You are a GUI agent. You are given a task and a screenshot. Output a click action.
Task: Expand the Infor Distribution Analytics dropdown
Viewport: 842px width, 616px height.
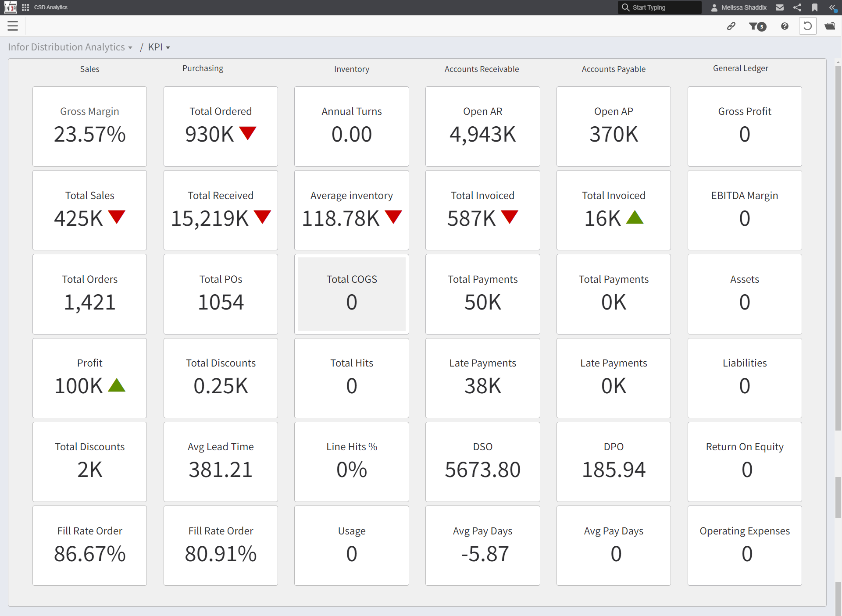click(x=70, y=47)
